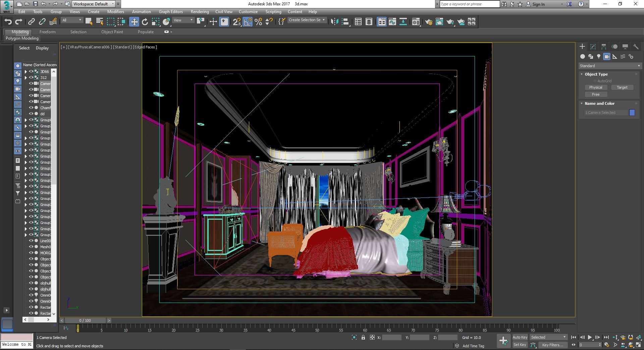Click the Set Key button

(520, 345)
